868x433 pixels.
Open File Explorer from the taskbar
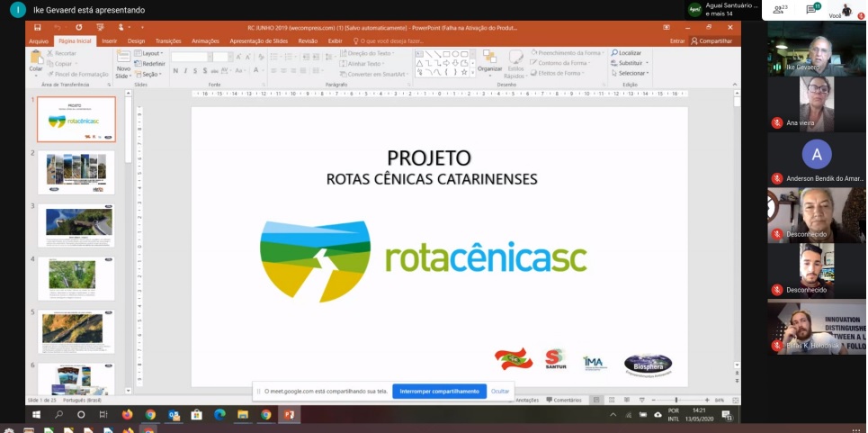[x=243, y=415]
